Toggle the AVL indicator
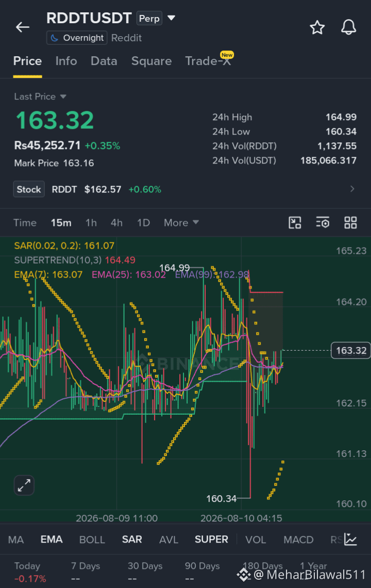 [168, 540]
